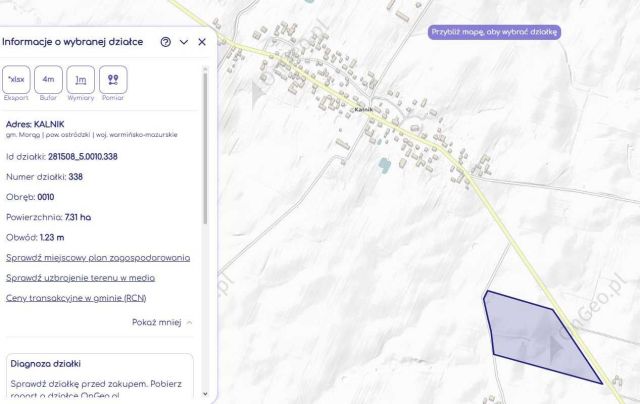
Task: Collapse panel with the chevron down icon
Action: point(184,42)
